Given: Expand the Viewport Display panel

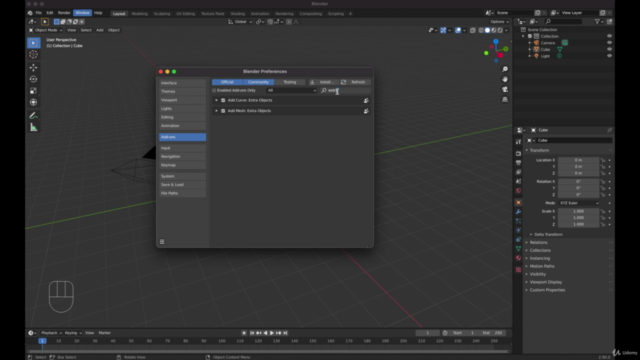Looking at the screenshot, I should tap(546, 282).
